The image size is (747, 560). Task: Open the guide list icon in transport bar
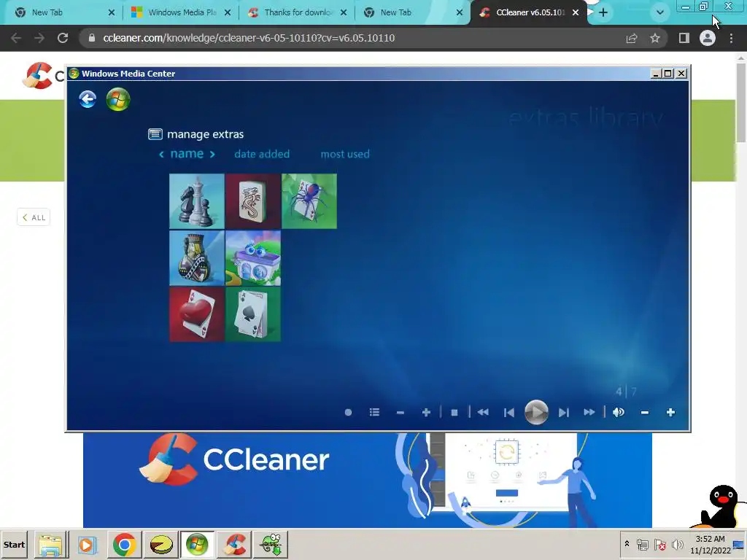pyautogui.click(x=374, y=413)
